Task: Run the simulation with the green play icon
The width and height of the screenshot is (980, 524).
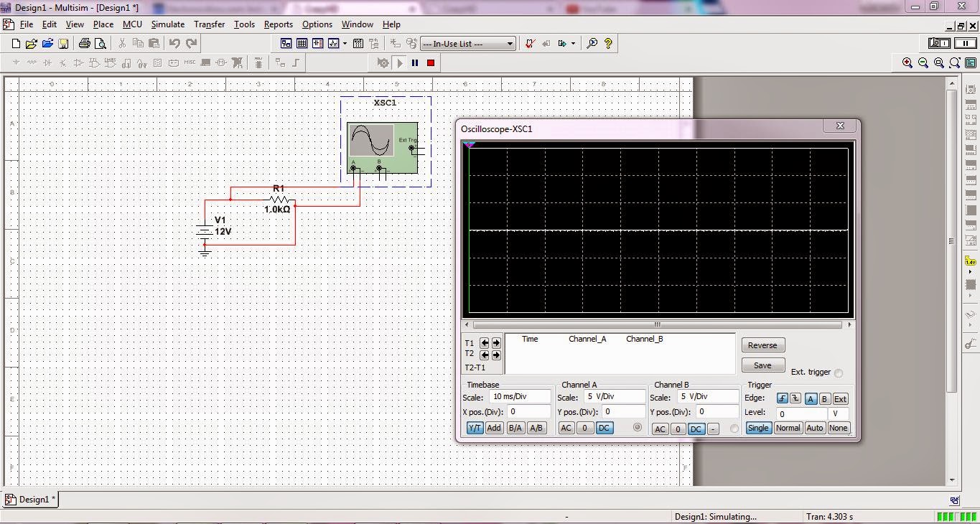Action: [x=399, y=62]
